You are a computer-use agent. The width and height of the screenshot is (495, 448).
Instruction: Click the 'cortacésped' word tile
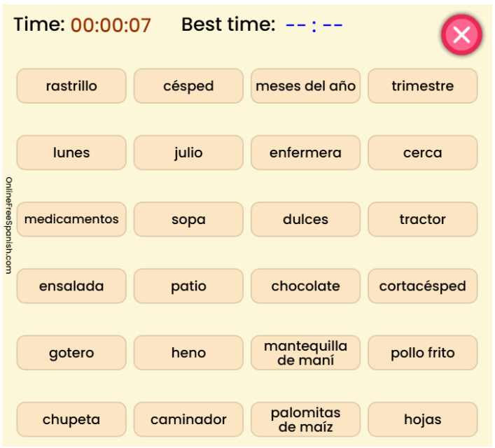[x=422, y=286]
